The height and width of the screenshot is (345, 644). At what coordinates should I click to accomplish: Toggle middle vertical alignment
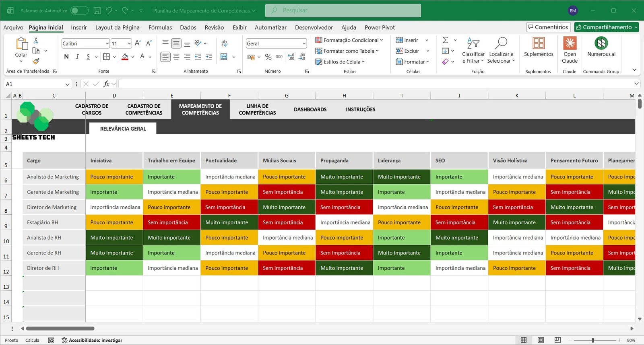176,43
